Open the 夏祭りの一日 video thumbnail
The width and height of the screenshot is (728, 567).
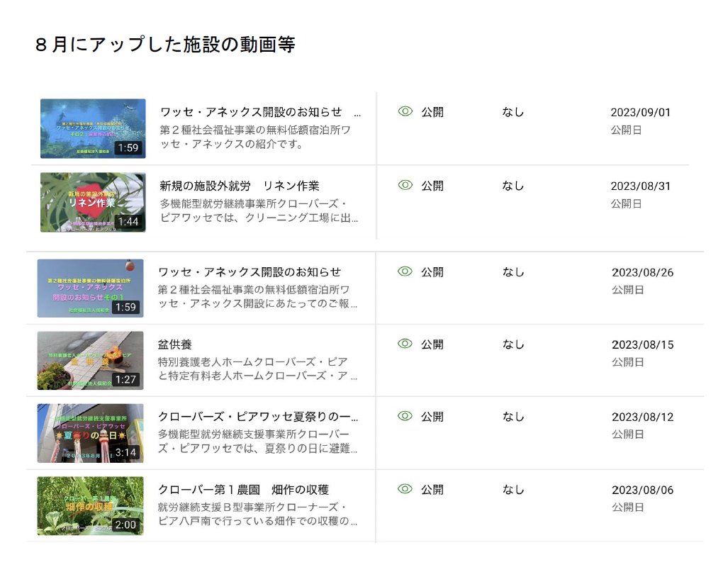tap(91, 433)
